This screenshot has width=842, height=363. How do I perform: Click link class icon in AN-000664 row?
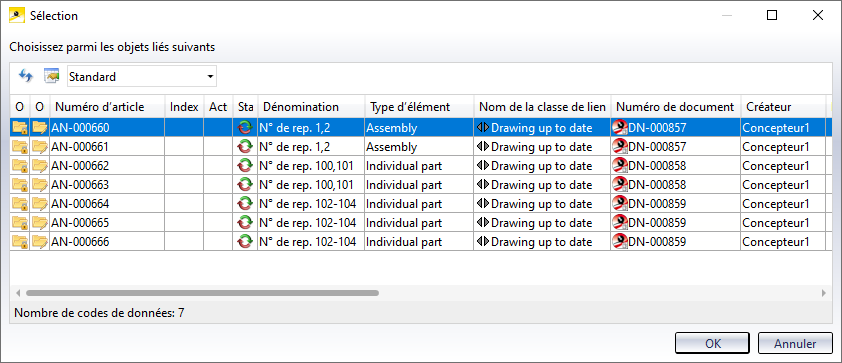tap(483, 204)
